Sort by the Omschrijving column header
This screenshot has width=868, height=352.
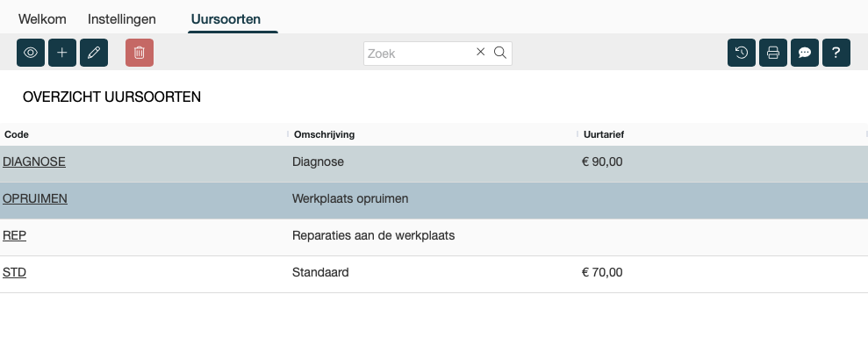point(324,134)
